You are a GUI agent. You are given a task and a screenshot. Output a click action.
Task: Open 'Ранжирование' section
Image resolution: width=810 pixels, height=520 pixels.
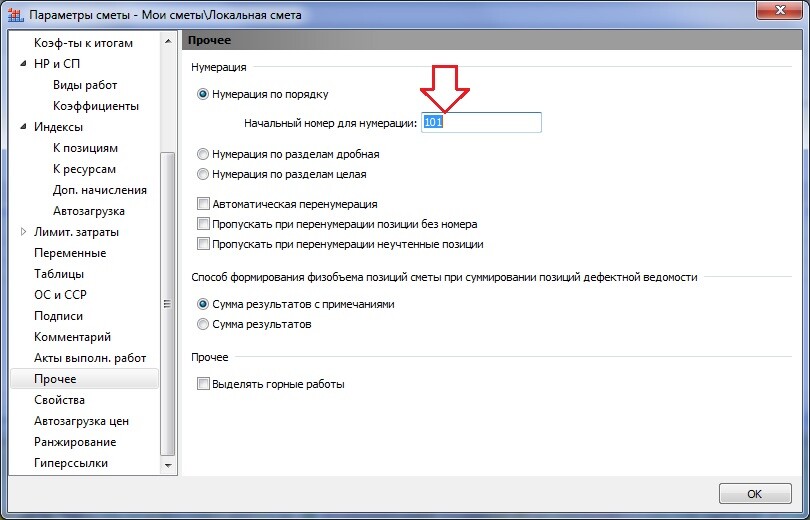pyautogui.click(x=75, y=442)
